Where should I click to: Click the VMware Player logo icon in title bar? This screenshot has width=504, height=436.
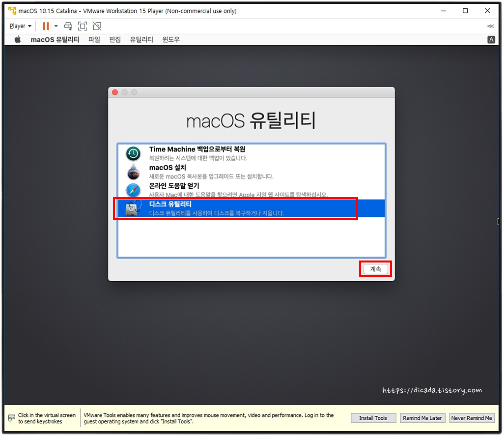point(12,11)
